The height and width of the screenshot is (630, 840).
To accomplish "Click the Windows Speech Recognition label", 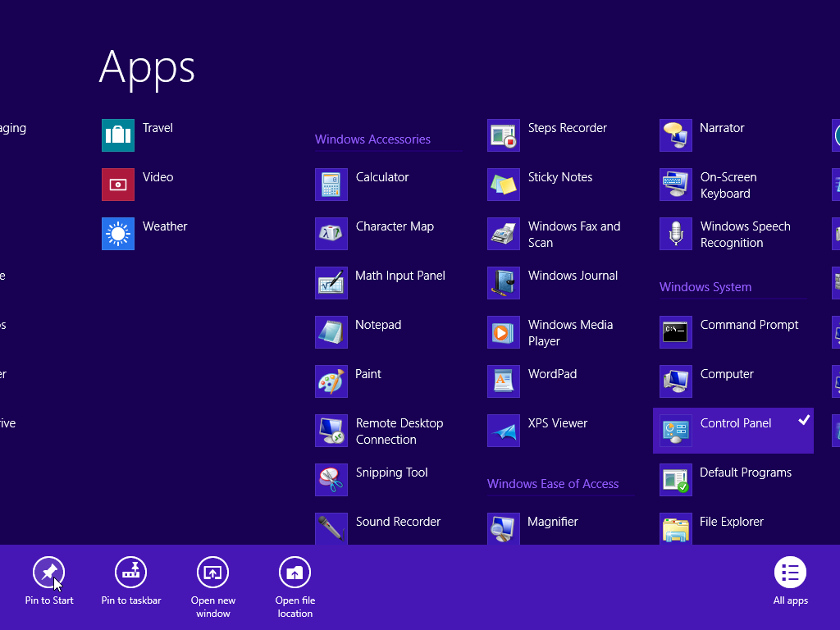I will (x=745, y=235).
